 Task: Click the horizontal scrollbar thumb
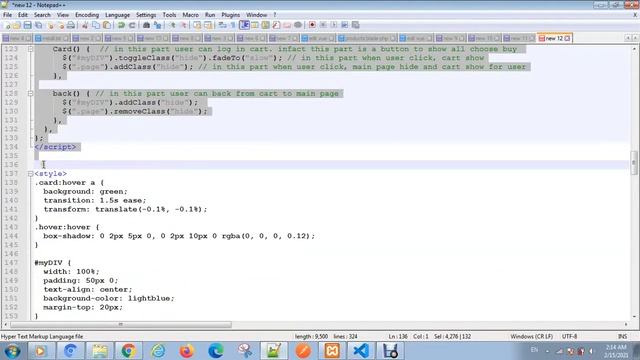tap(121, 324)
